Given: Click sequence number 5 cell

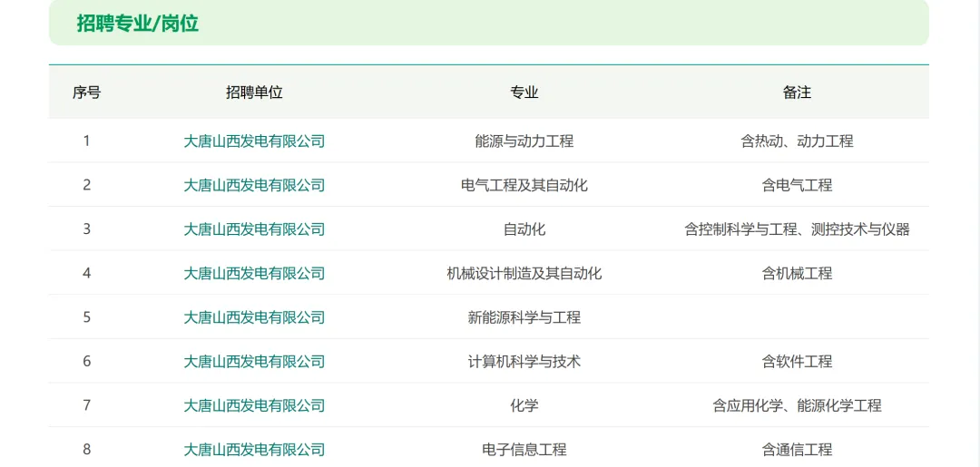Looking at the screenshot, I should [x=86, y=317].
